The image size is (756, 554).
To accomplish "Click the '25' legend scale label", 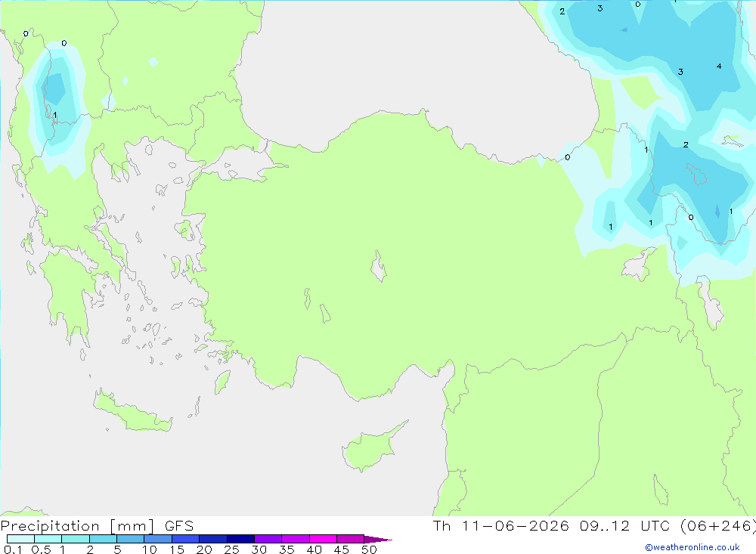I will click(x=231, y=549).
